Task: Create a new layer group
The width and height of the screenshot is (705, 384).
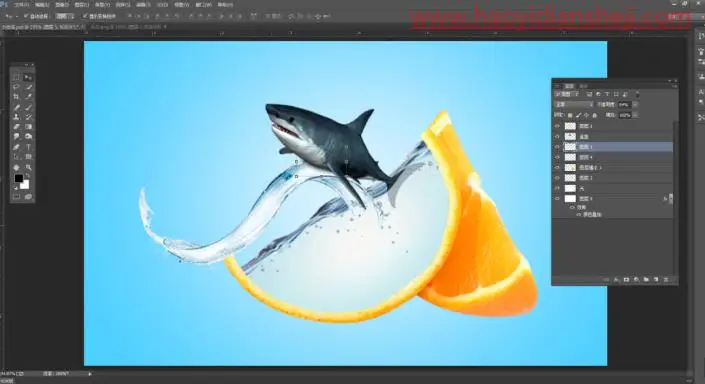Action: pos(646,280)
